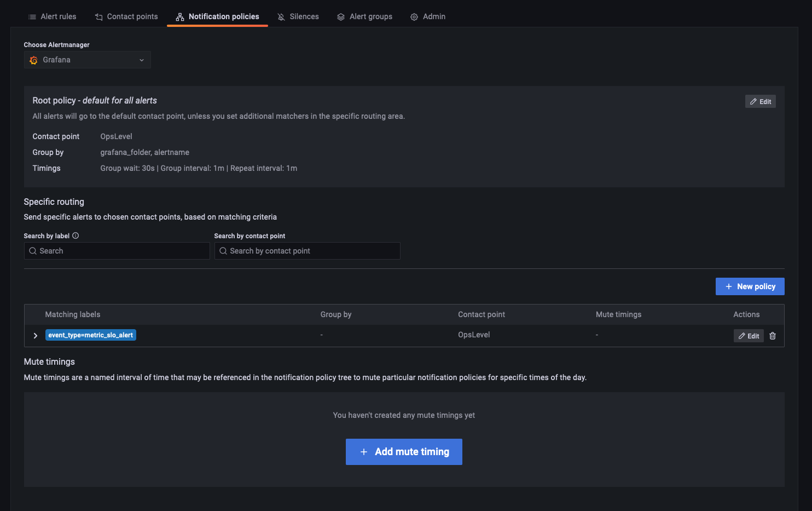The image size is (812, 511).
Task: Click the Contact points icon in the navigation
Action: click(99, 16)
